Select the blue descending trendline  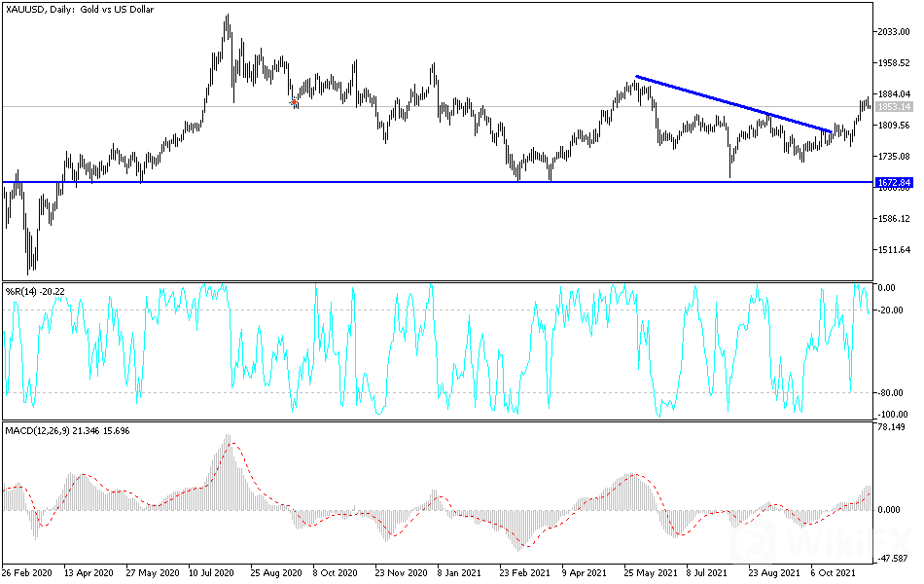[733, 104]
